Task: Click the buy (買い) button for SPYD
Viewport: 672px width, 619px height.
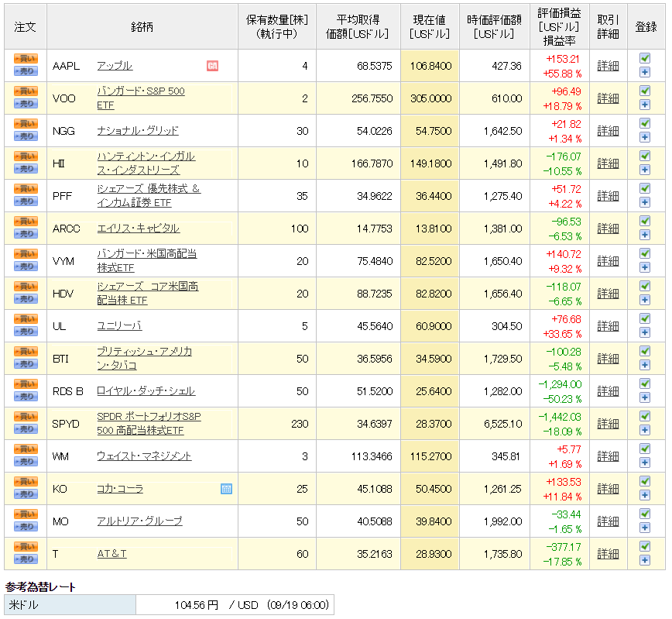Action: tap(26, 418)
